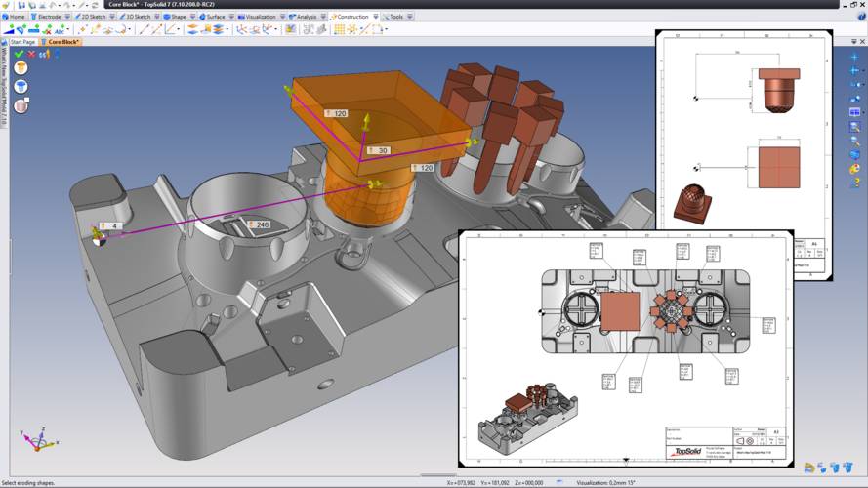Click the Abc text annotation tool
The width and height of the screenshot is (868, 488).
[58, 29]
